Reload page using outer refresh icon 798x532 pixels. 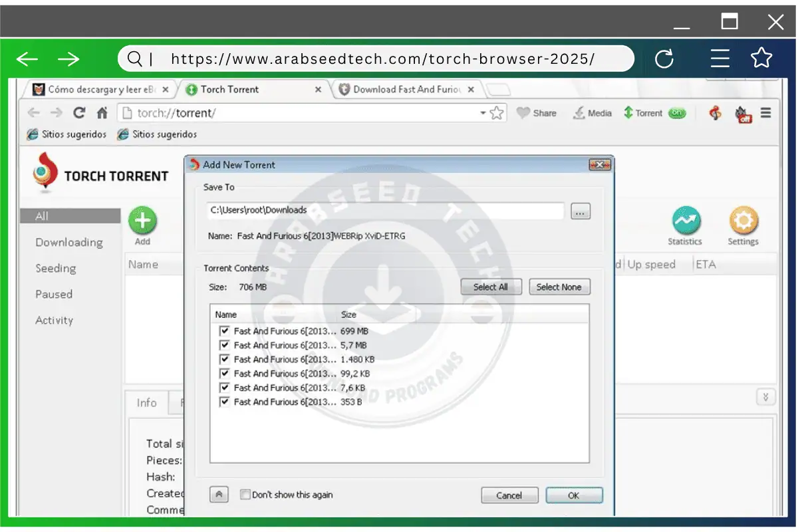tap(664, 59)
